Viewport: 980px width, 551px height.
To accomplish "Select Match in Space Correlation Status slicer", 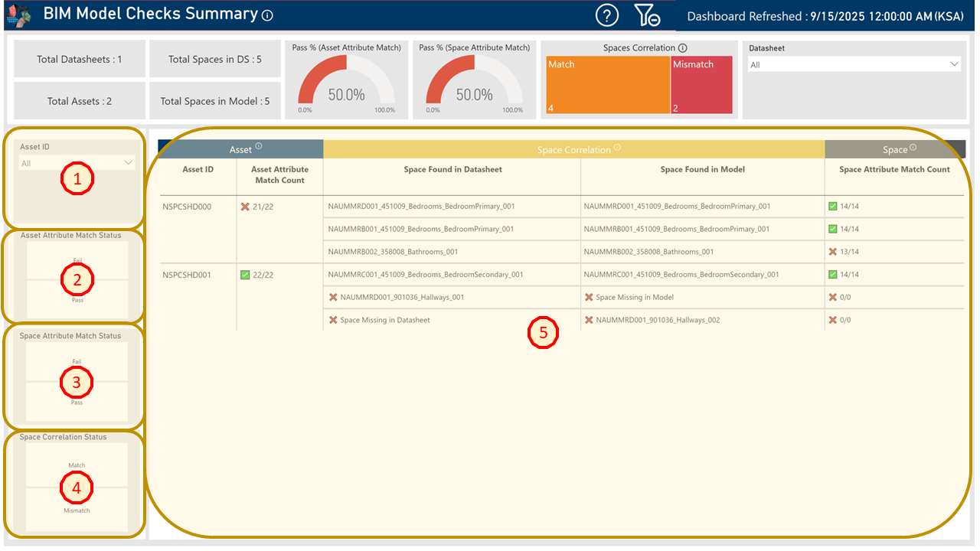I will [x=77, y=465].
